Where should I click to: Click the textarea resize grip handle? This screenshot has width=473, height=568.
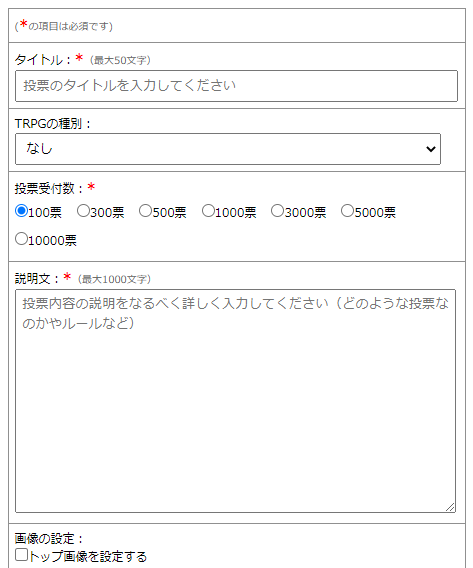coord(450,507)
